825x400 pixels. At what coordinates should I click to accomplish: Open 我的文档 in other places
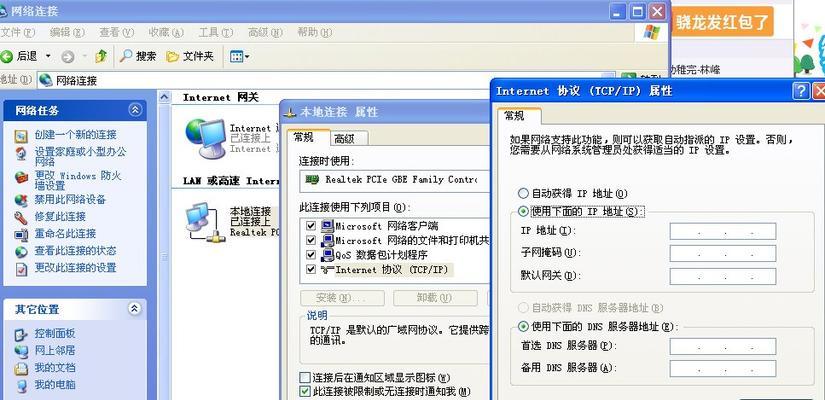click(x=55, y=367)
